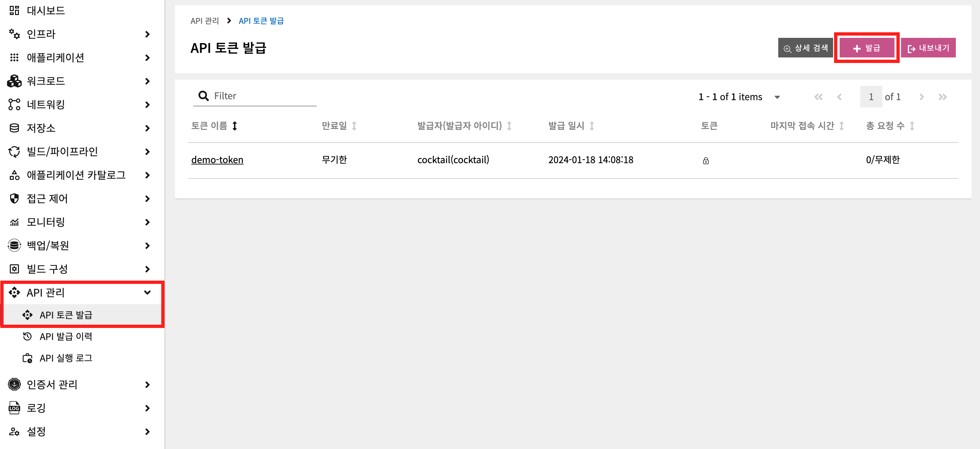
Task: Click the Issue (발급) button
Action: point(866,48)
